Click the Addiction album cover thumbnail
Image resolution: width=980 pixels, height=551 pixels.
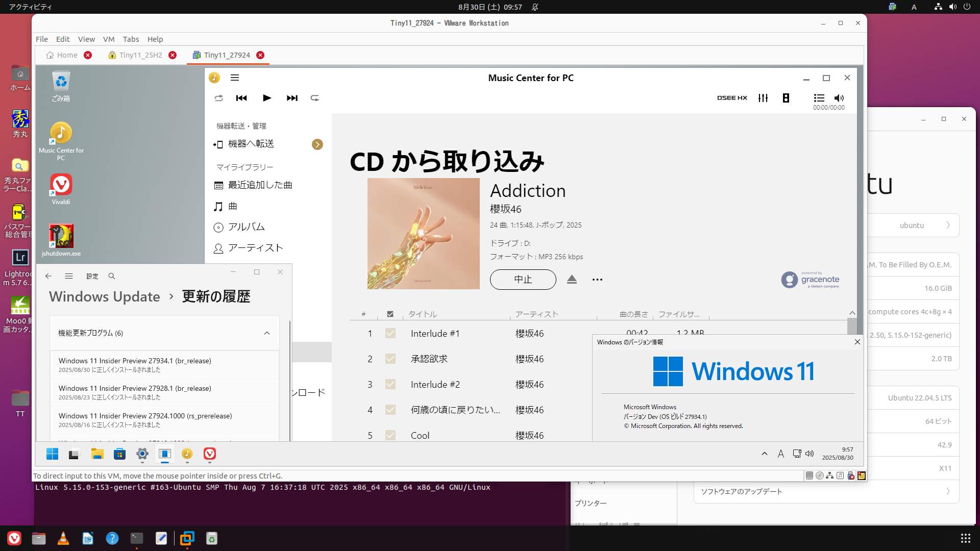(x=424, y=234)
